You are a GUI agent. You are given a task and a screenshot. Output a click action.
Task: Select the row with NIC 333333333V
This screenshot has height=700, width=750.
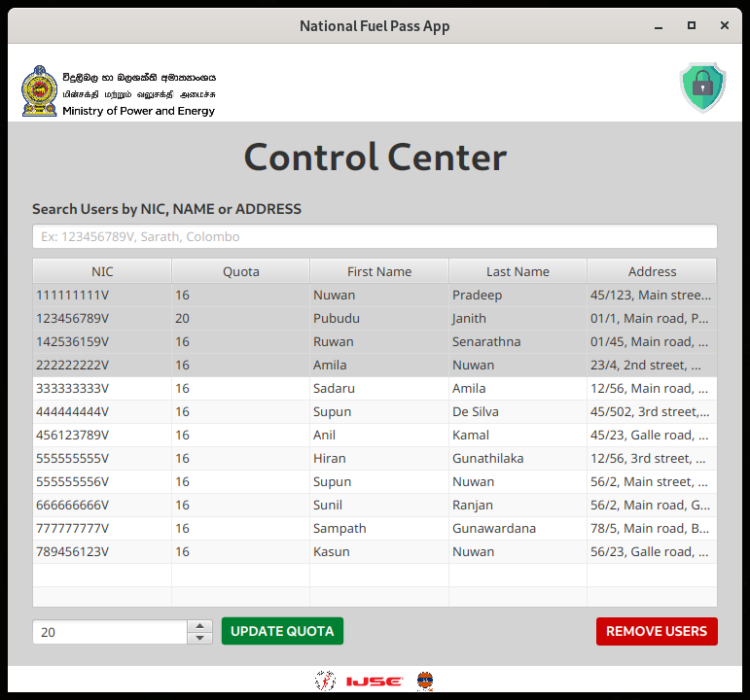(x=375, y=388)
